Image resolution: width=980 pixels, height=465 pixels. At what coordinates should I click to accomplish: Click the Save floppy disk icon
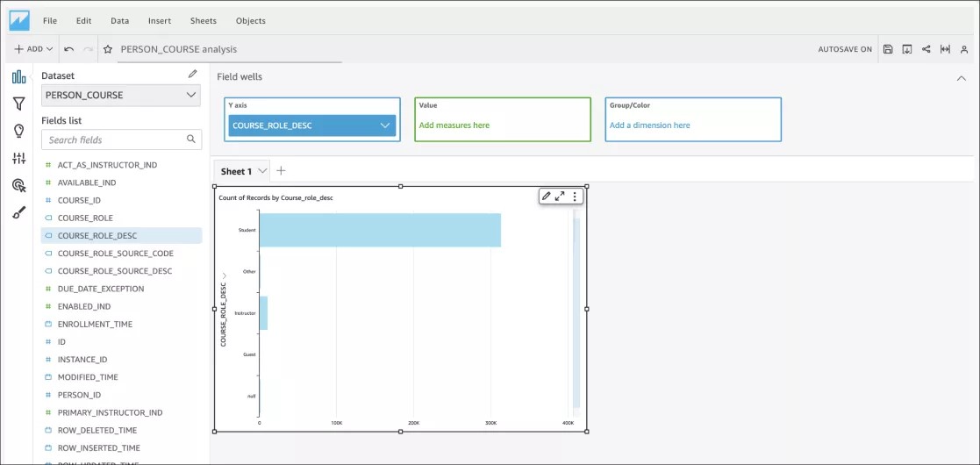pyautogui.click(x=888, y=49)
